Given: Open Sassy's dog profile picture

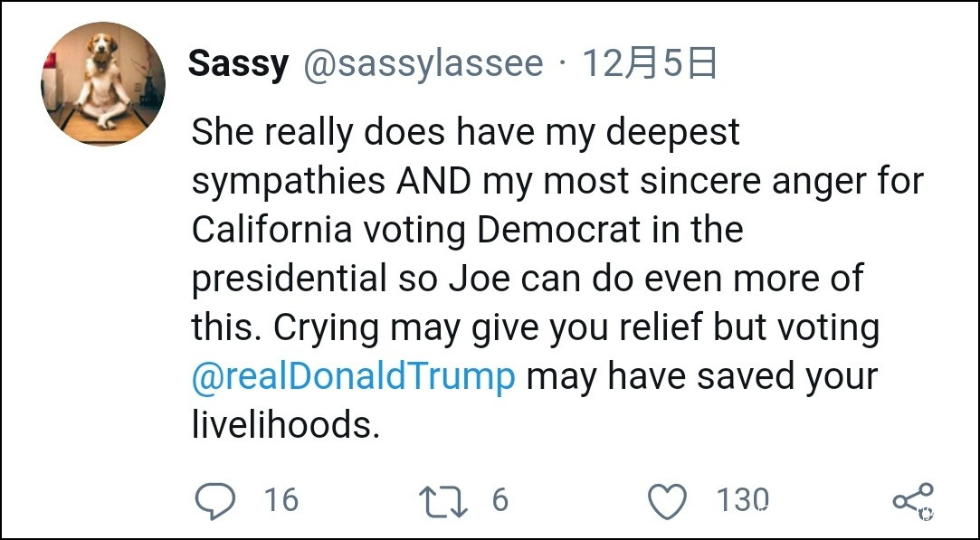Looking at the screenshot, I should (x=103, y=85).
